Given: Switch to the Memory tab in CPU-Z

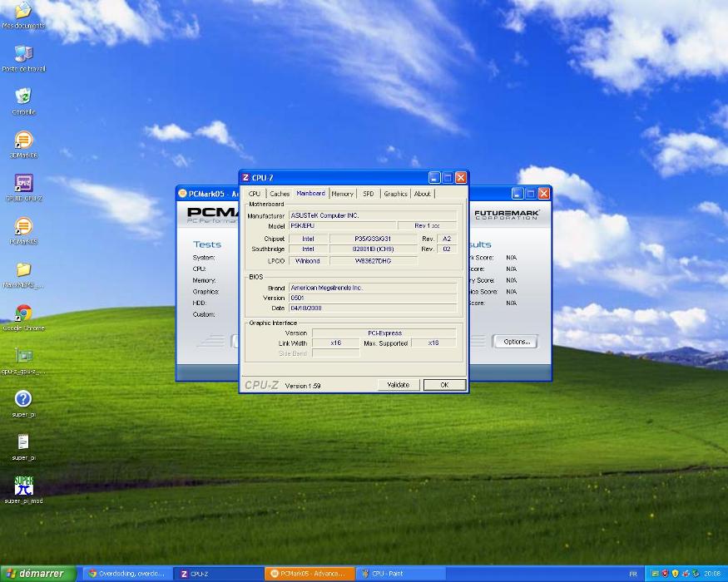Looking at the screenshot, I should (x=342, y=194).
